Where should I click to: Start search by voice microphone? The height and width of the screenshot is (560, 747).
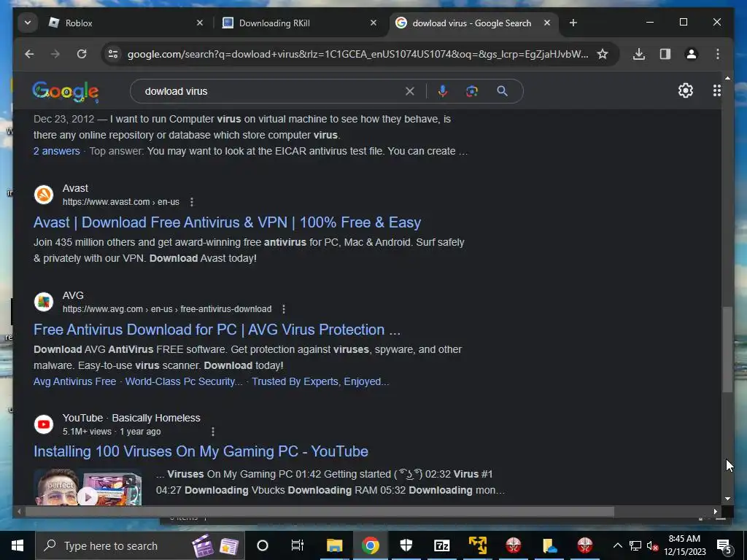(443, 91)
